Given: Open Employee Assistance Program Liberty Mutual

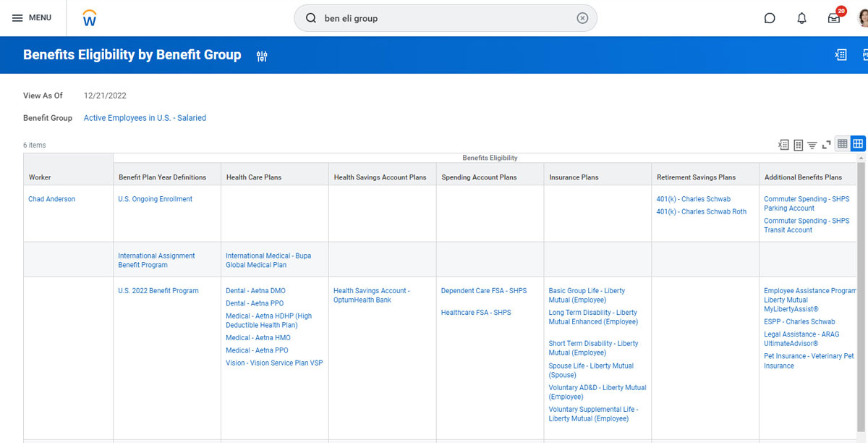Looking at the screenshot, I should [x=810, y=300].
